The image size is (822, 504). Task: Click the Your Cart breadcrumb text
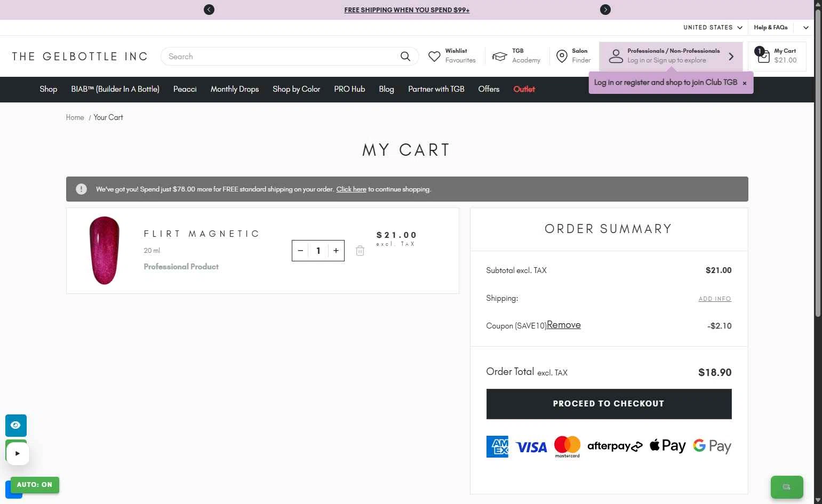coord(108,117)
